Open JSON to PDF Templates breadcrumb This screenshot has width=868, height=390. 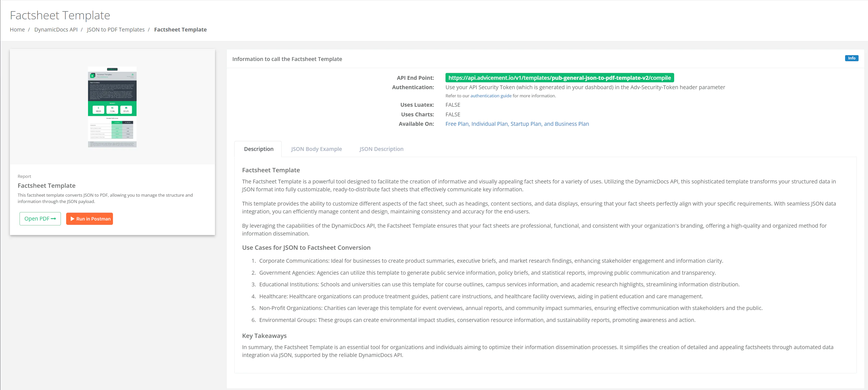(115, 30)
